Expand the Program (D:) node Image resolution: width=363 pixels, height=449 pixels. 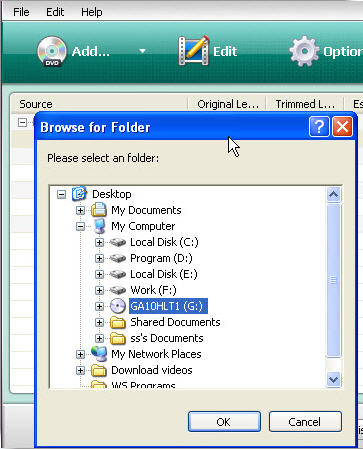click(99, 258)
